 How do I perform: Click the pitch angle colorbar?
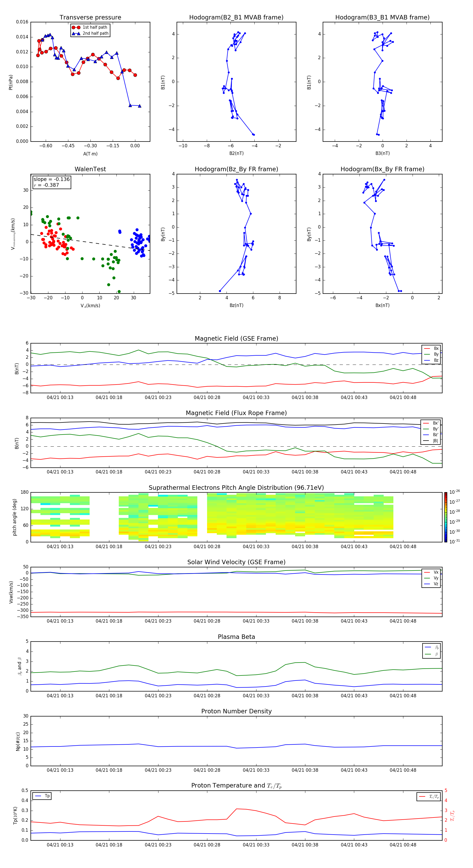(445, 517)
